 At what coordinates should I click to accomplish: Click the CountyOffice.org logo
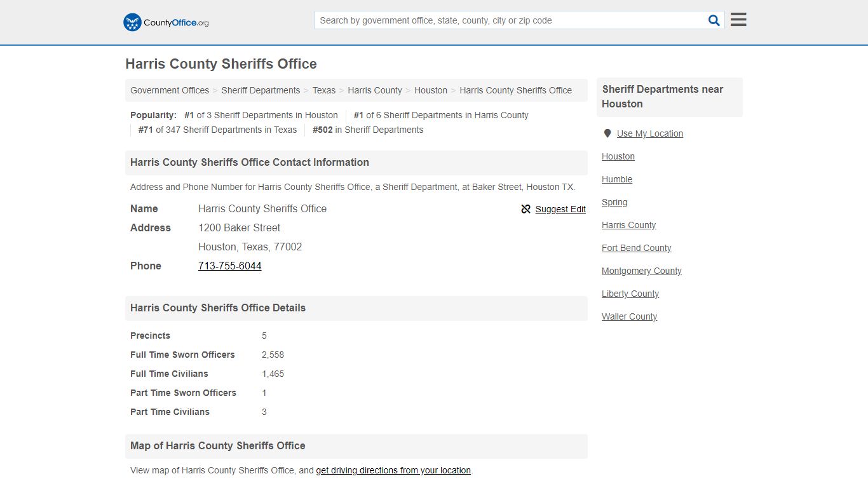(x=166, y=22)
